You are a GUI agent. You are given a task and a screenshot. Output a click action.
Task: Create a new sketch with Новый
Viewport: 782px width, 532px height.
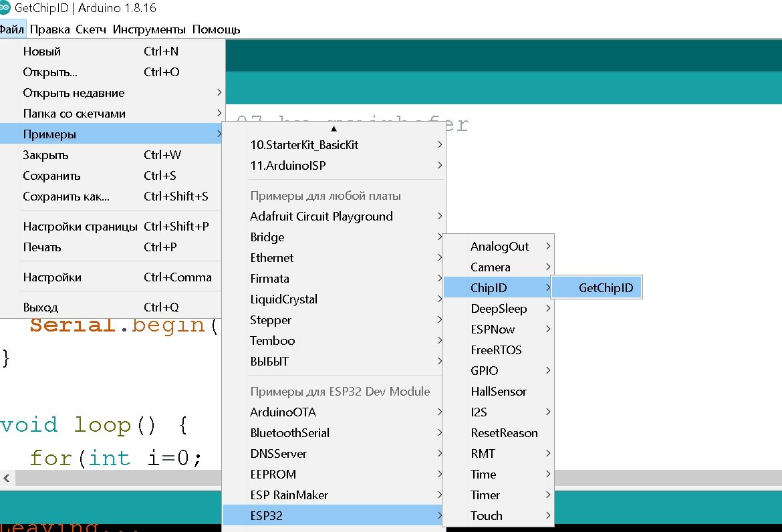[x=111, y=51]
